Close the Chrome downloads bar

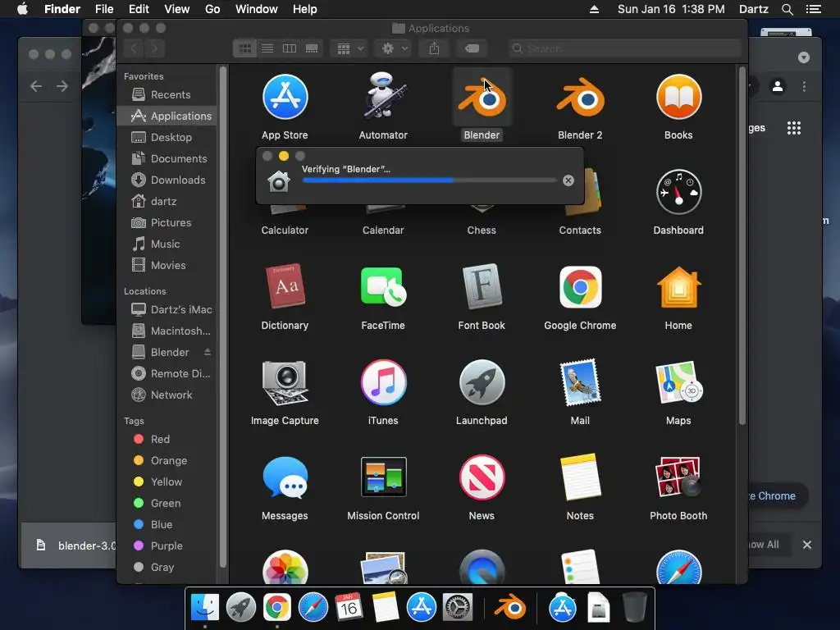pyautogui.click(x=807, y=545)
